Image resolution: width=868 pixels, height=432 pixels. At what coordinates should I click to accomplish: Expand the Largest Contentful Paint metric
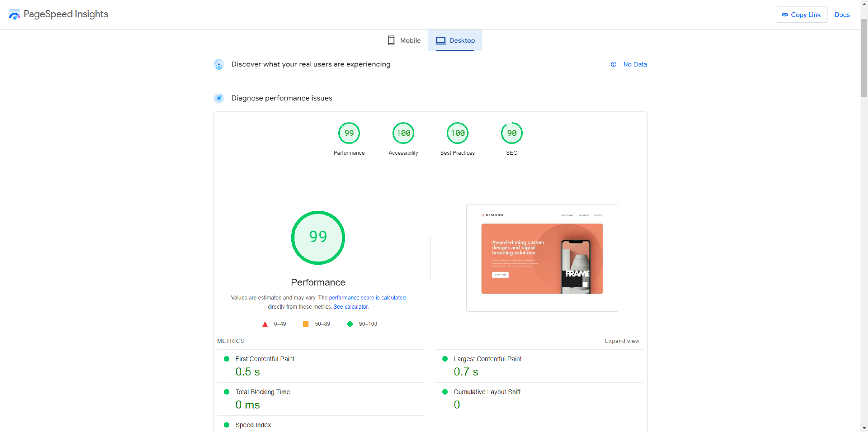click(487, 359)
